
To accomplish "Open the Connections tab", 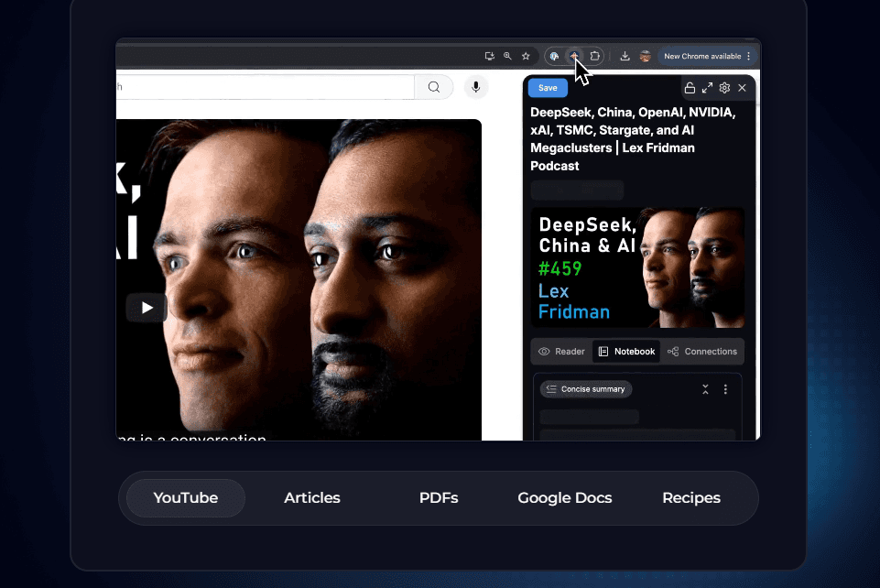I will click(702, 352).
